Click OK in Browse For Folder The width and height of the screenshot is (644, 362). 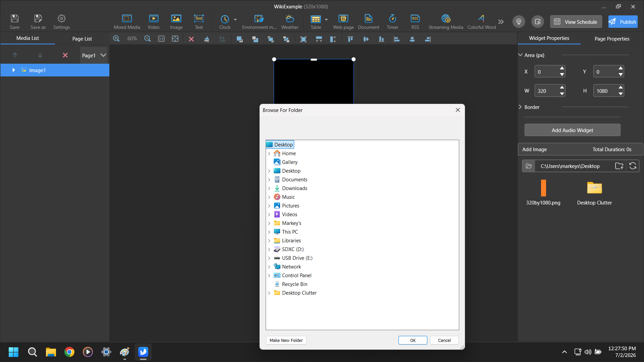(x=413, y=340)
